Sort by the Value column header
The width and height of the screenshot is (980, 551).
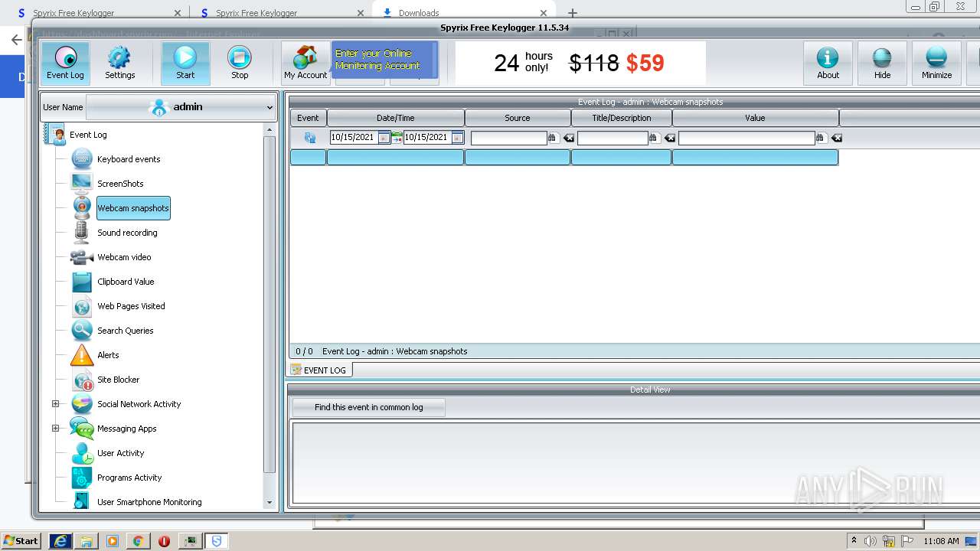point(756,118)
